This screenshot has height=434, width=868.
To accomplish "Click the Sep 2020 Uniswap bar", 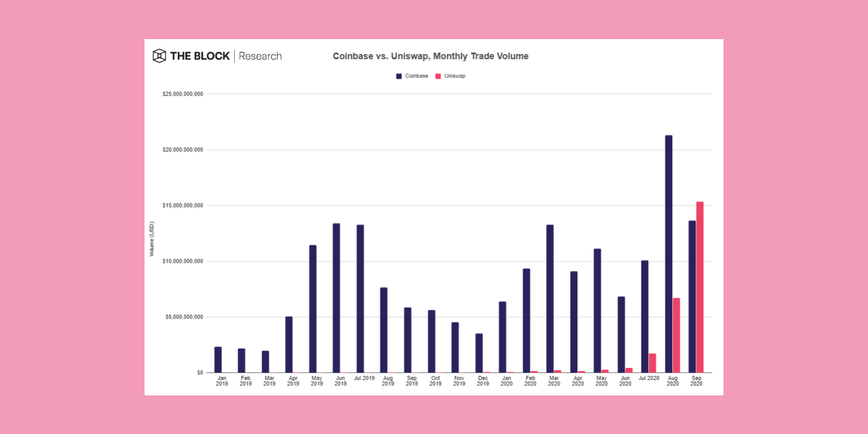I will point(700,287).
